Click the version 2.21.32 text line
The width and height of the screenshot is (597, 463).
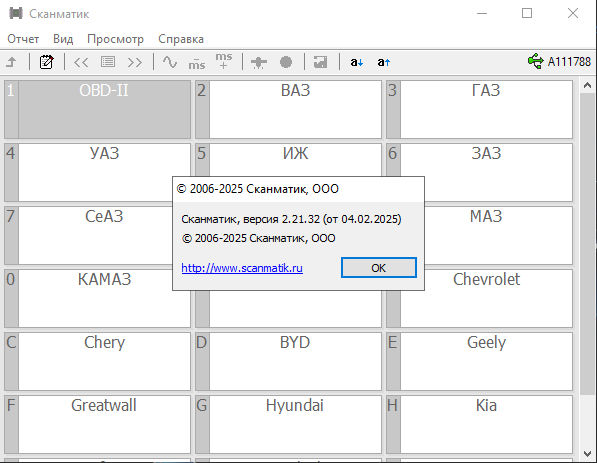point(291,219)
